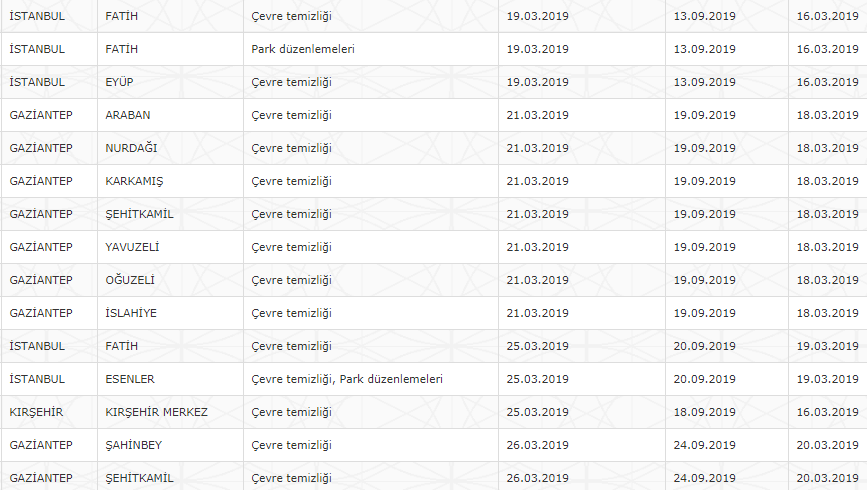The height and width of the screenshot is (490, 867).
Task: Select 'Çevre temizliği, Park düzenlemeleri' cell
Action: (x=371, y=379)
